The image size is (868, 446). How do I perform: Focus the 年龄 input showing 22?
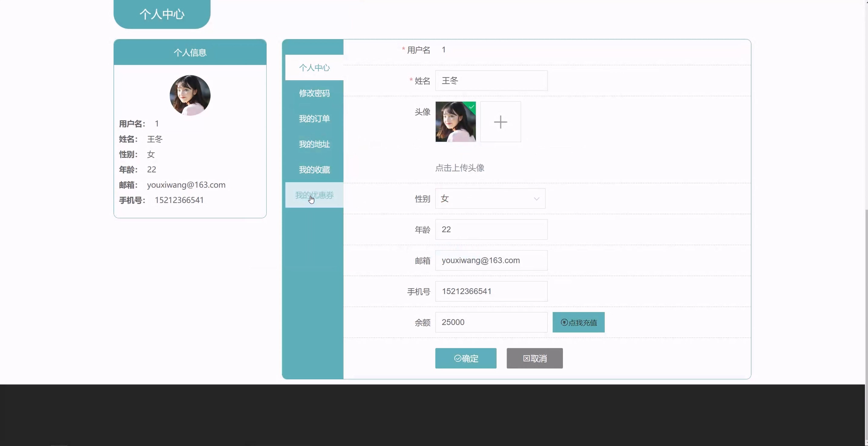491,229
